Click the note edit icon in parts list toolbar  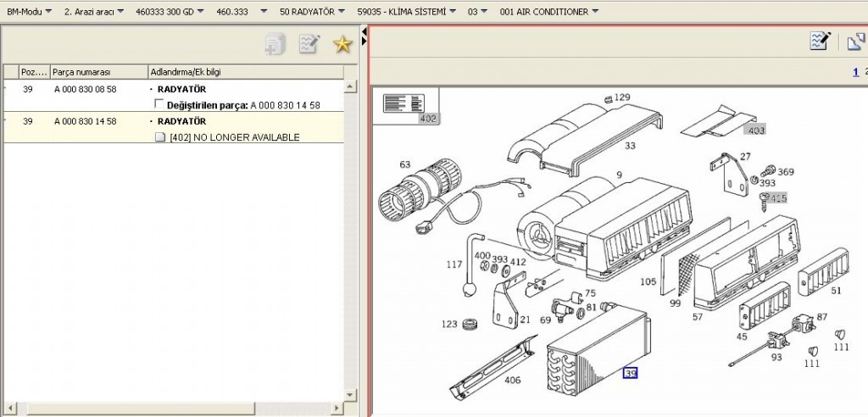(309, 45)
